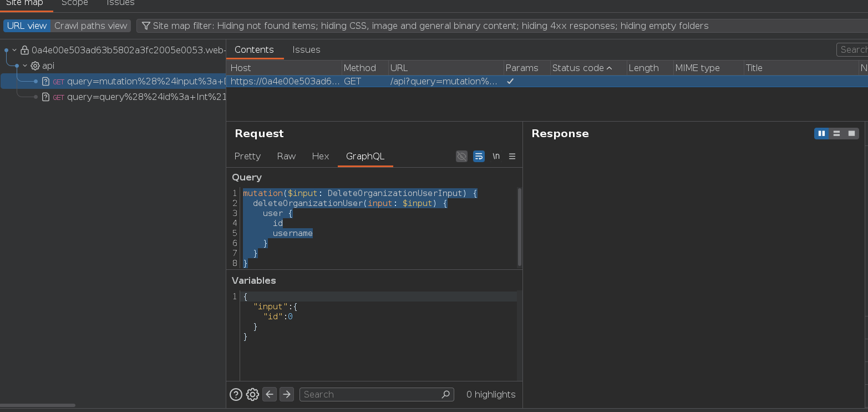Toggle hidden characters eye icon in Request

click(x=461, y=156)
